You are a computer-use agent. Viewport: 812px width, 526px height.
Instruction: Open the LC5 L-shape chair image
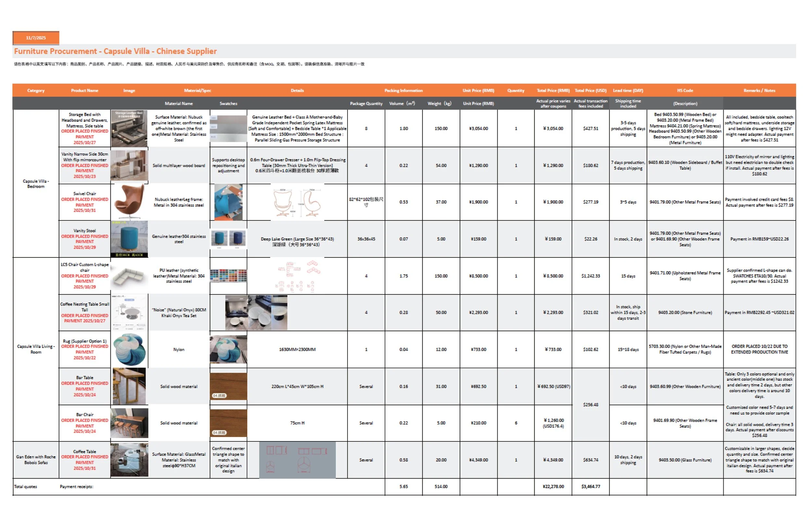(129, 276)
